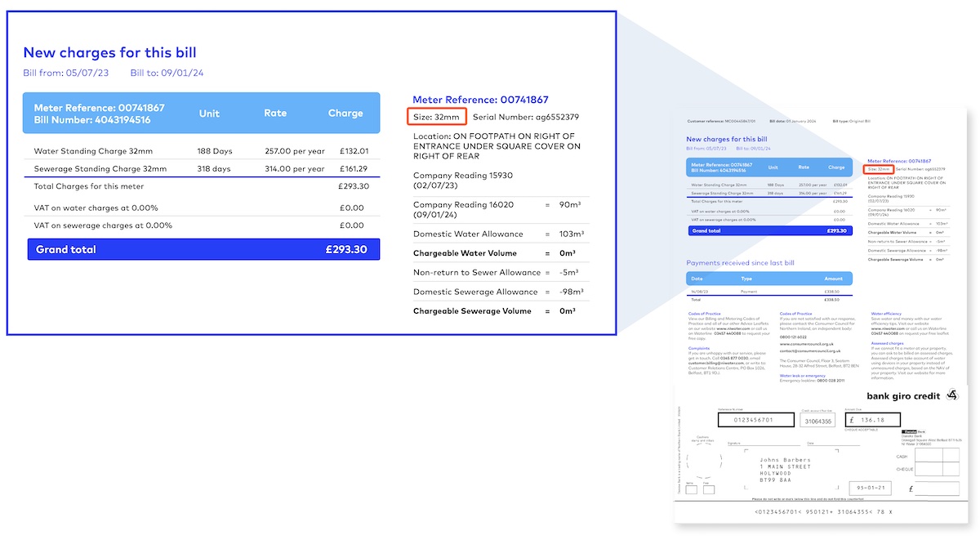
Task: Select 'Serial Number: ag6552379' in enlarged panel
Action: coord(526,117)
